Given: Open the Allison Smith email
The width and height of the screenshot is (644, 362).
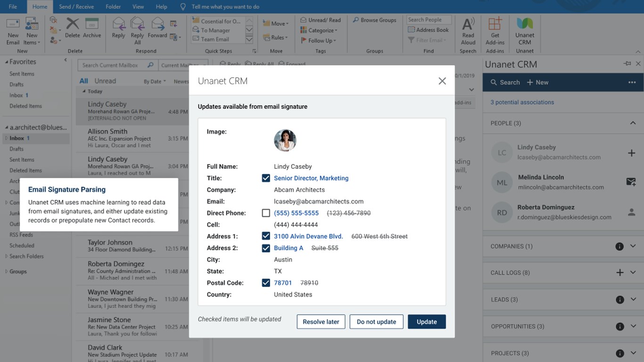Looking at the screenshot, I should point(133,138).
